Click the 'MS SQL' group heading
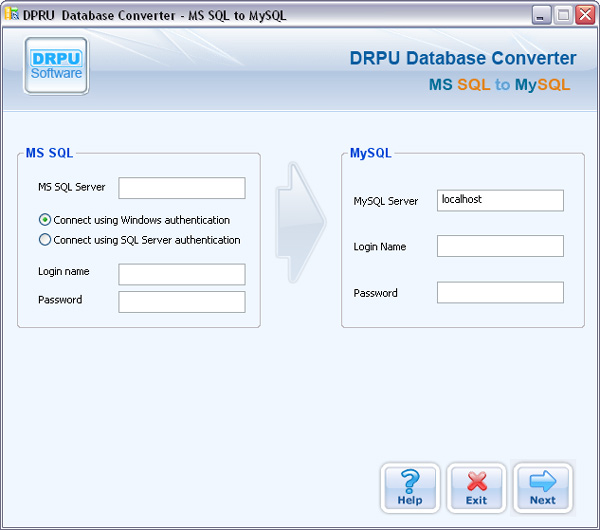This screenshot has width=600, height=530. coord(49,153)
